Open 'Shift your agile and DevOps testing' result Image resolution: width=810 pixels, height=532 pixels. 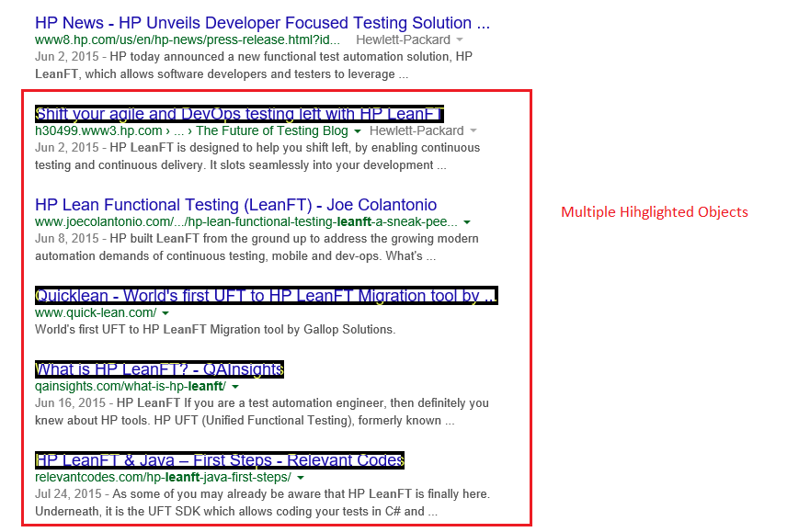point(239,114)
